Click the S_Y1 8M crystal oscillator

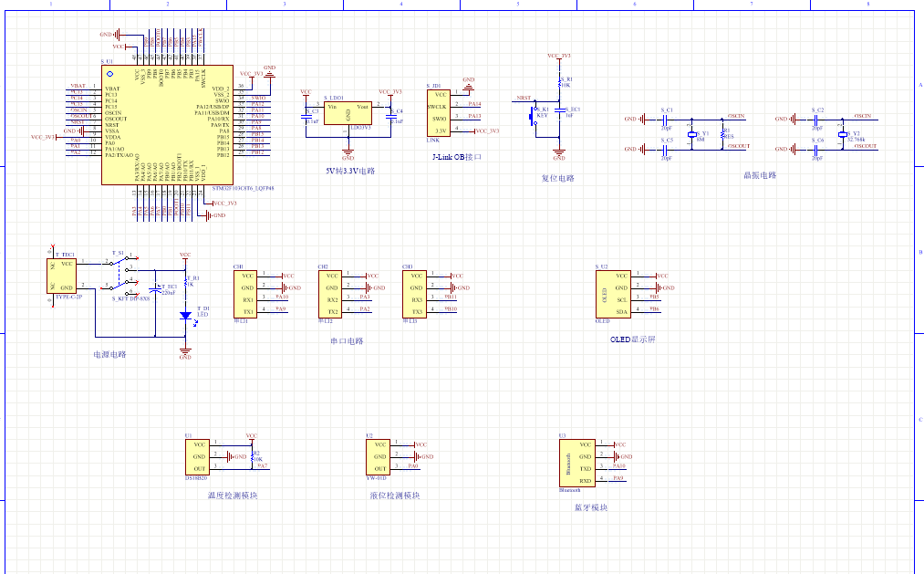coord(692,135)
